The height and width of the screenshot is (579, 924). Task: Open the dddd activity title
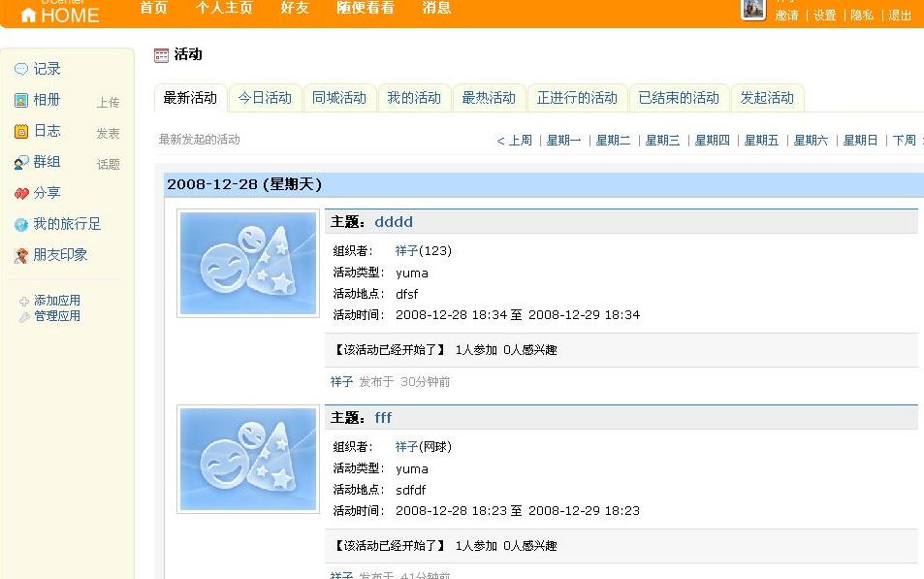tap(394, 222)
